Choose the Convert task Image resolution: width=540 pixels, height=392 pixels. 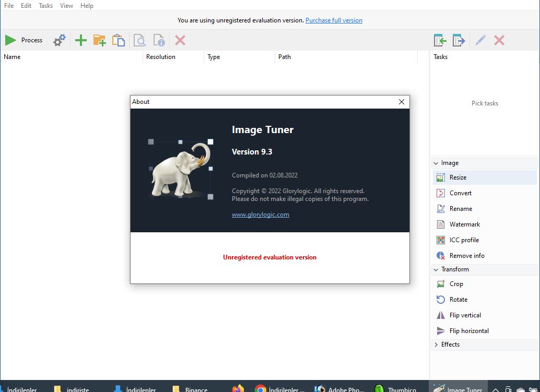click(x=485, y=193)
